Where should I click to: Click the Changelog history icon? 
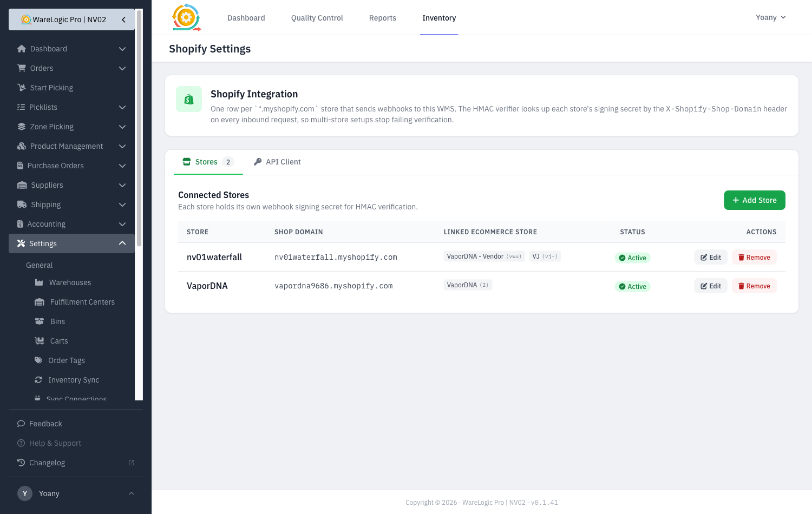tap(21, 463)
